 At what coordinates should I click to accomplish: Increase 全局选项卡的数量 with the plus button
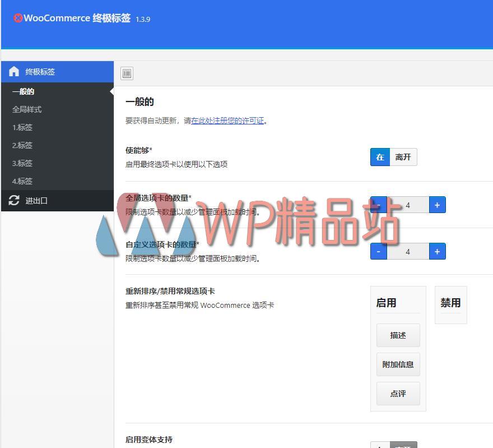(x=437, y=205)
